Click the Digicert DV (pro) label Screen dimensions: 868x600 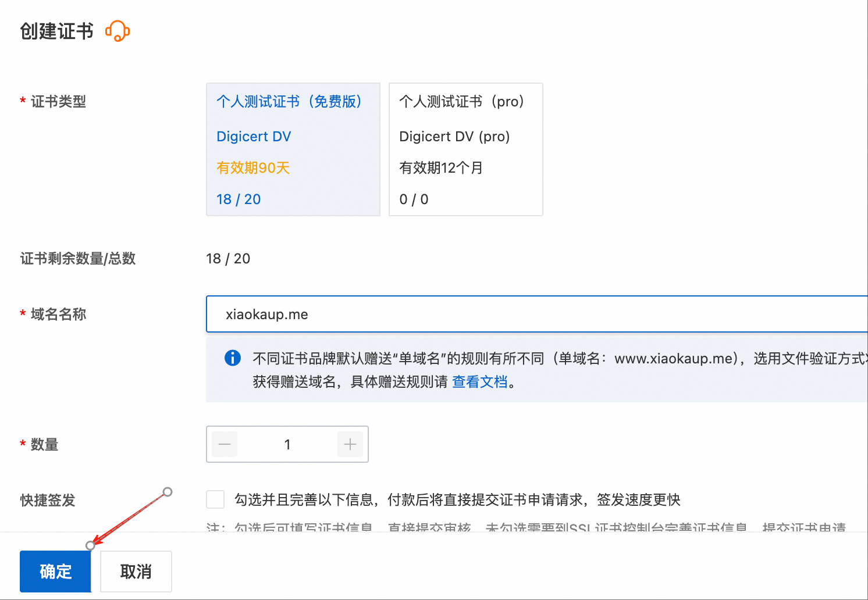[x=454, y=137]
